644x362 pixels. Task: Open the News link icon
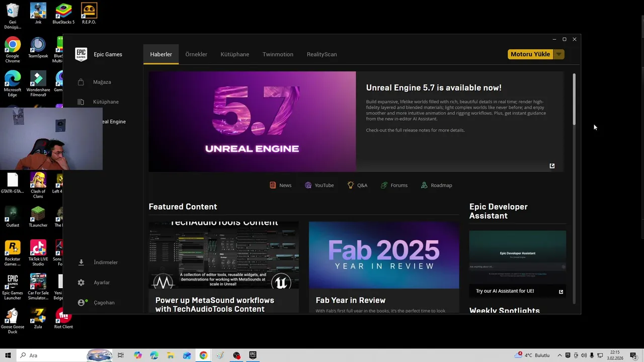coord(273,185)
